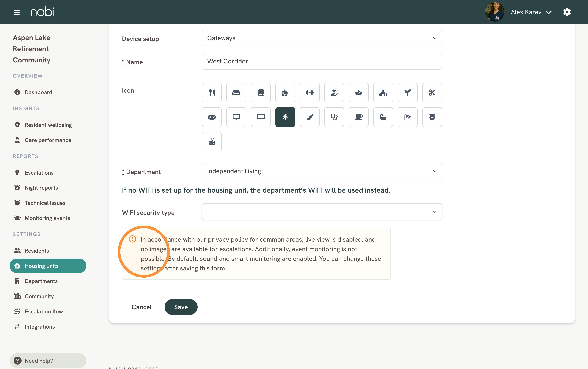Click Alex Karev profile avatar

pyautogui.click(x=494, y=12)
